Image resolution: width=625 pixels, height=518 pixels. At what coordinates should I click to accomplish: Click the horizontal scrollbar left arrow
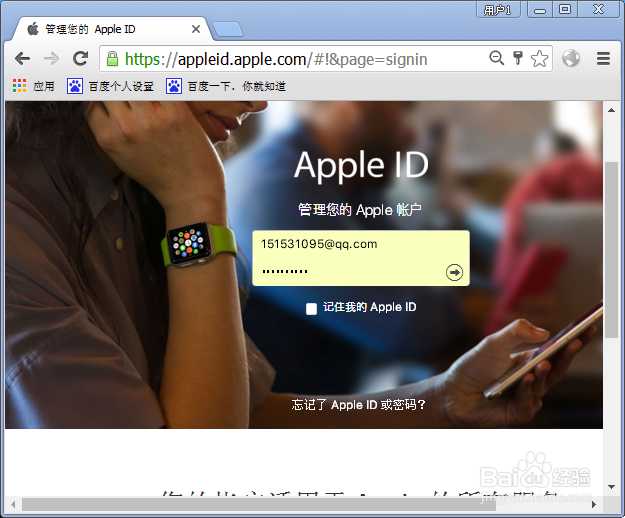[x=13, y=504]
